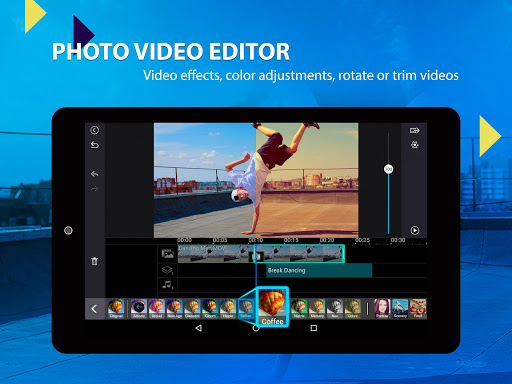Click the undo arrow in left sidebar
This screenshot has width=512, height=384.
95,174
